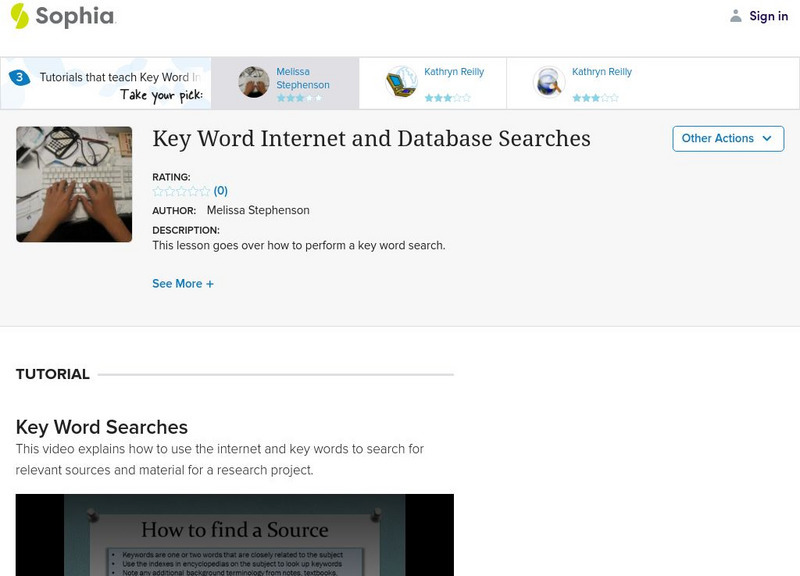Click the star rating under first Kathryn Reilly
This screenshot has height=576, width=800.
tap(447, 98)
